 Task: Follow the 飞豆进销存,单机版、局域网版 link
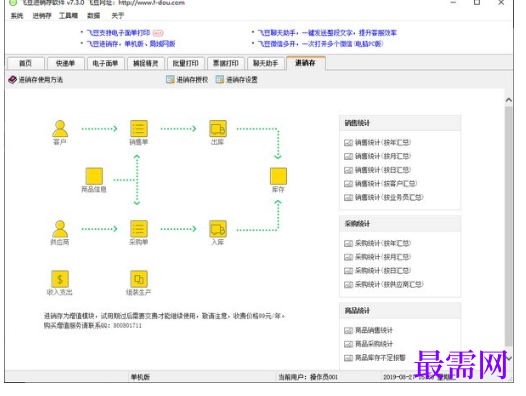coord(131,44)
